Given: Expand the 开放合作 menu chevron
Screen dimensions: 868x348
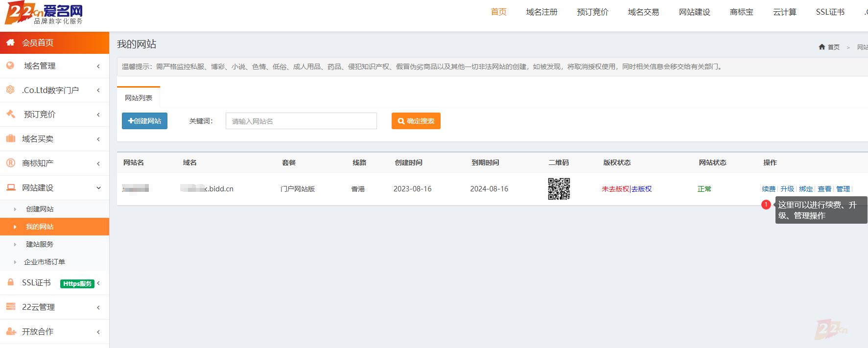Looking at the screenshot, I should [98, 332].
